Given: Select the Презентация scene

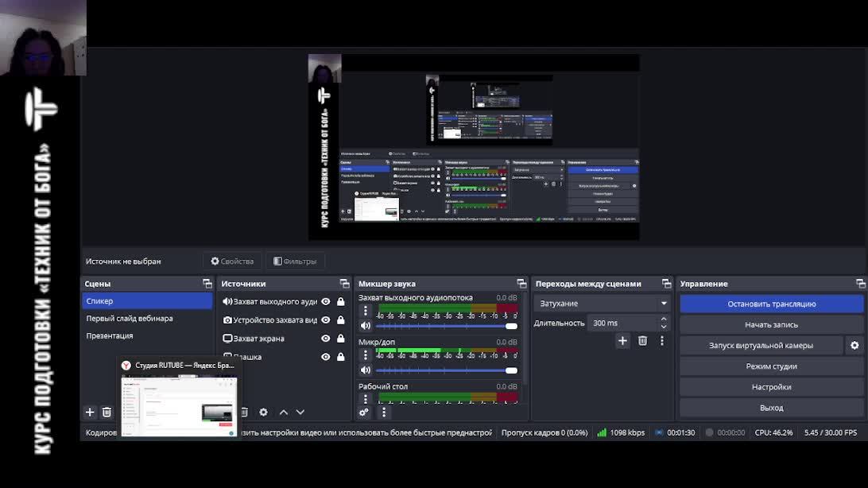Looking at the screenshot, I should (147, 336).
